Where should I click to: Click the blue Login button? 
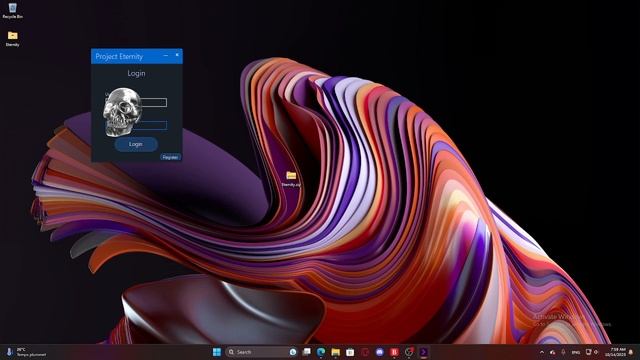[136, 144]
